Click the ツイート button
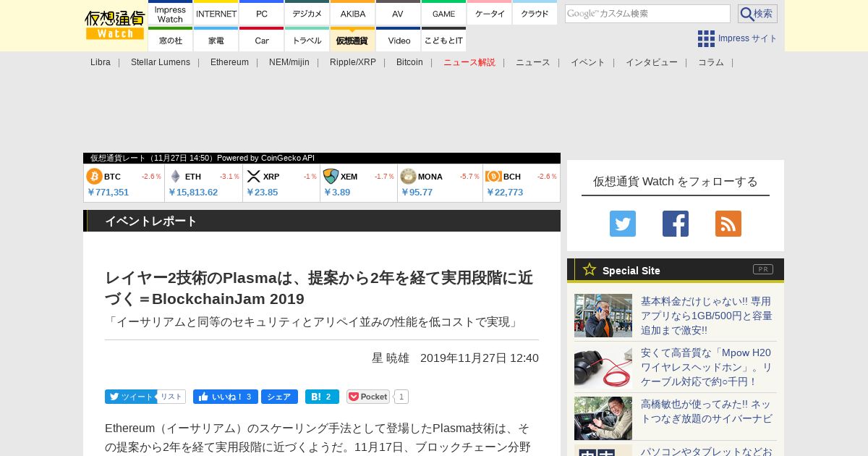The image size is (868, 456). 130,397
